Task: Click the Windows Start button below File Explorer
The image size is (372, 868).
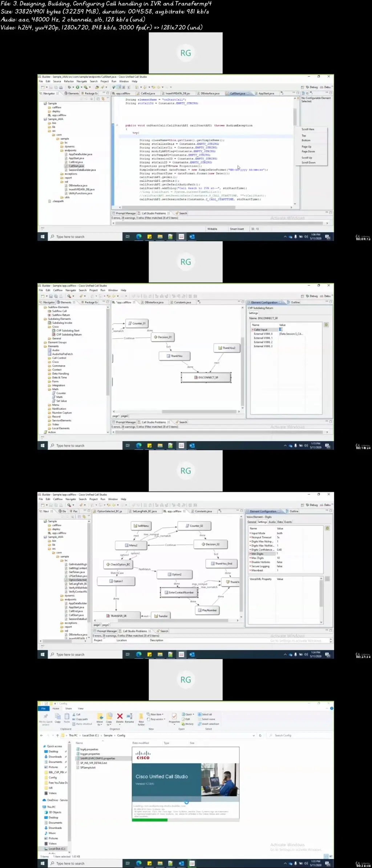Action: [43, 863]
